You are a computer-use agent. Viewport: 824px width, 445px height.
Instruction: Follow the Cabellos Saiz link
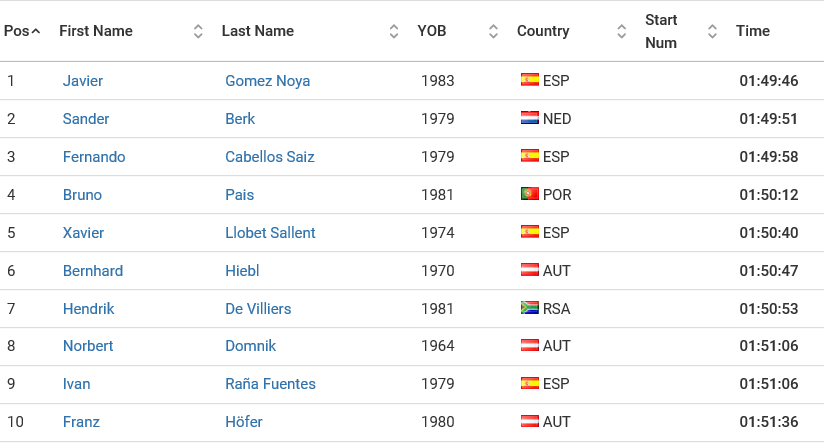[x=270, y=157]
